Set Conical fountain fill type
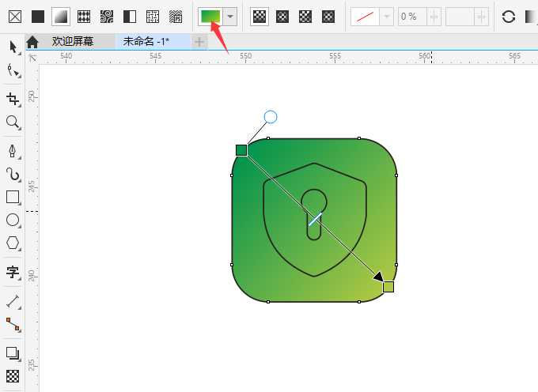 point(305,17)
